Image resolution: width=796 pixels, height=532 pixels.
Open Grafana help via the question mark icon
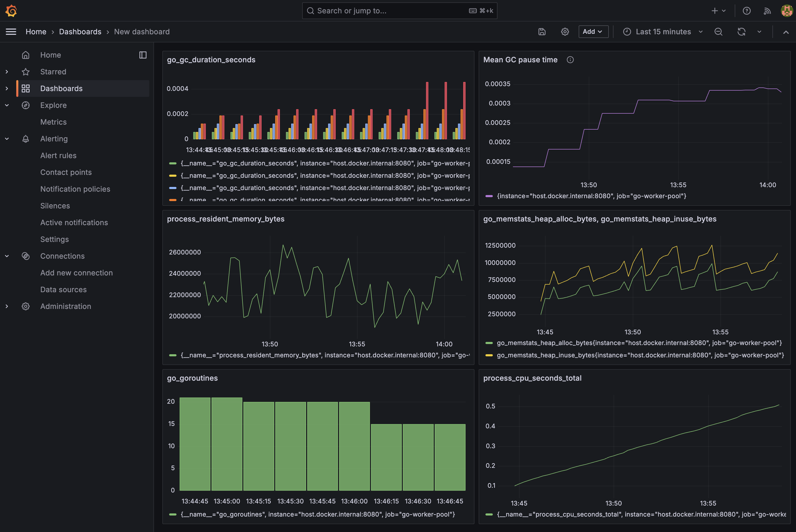(747, 10)
